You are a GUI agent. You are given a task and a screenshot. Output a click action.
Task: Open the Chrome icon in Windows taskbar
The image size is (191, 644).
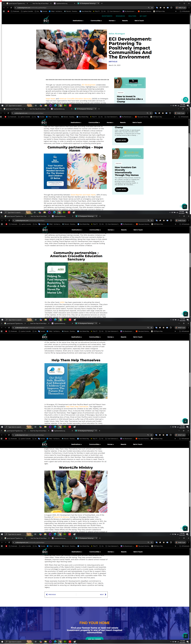(x=60, y=105)
